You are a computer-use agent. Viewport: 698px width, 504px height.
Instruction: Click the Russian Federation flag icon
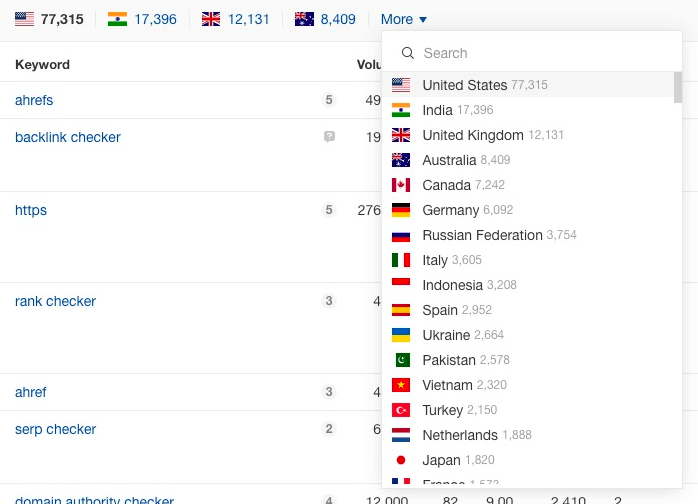401,235
